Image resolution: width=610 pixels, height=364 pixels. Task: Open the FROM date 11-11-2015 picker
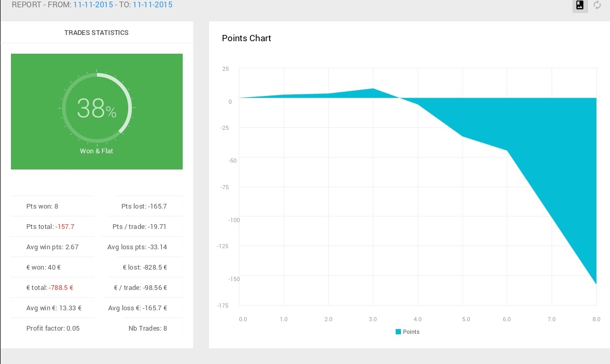click(x=93, y=5)
